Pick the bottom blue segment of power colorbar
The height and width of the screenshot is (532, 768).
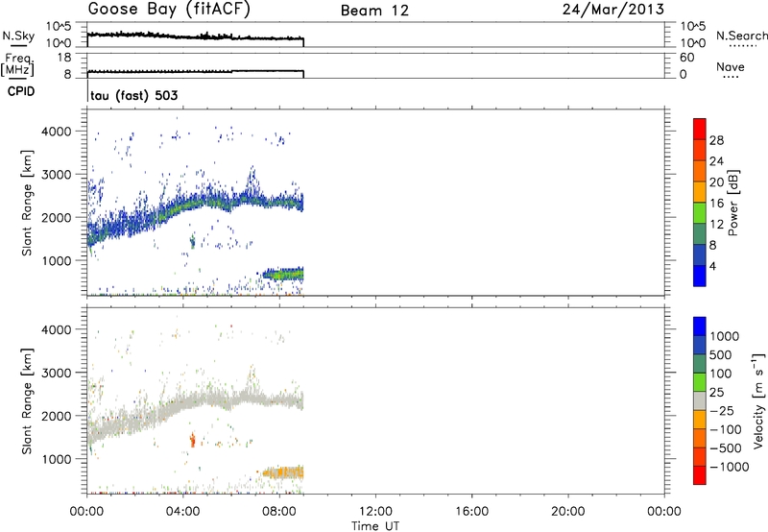tap(700, 276)
